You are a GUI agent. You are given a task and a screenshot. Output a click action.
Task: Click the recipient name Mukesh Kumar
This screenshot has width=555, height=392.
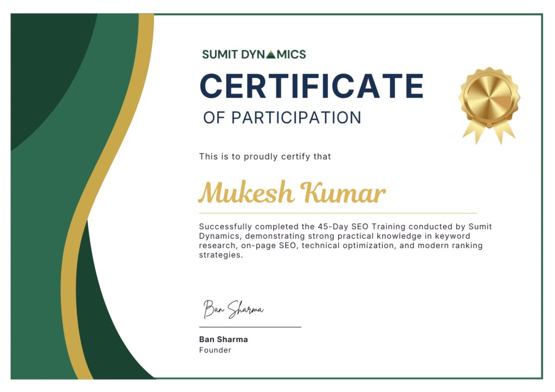(292, 192)
